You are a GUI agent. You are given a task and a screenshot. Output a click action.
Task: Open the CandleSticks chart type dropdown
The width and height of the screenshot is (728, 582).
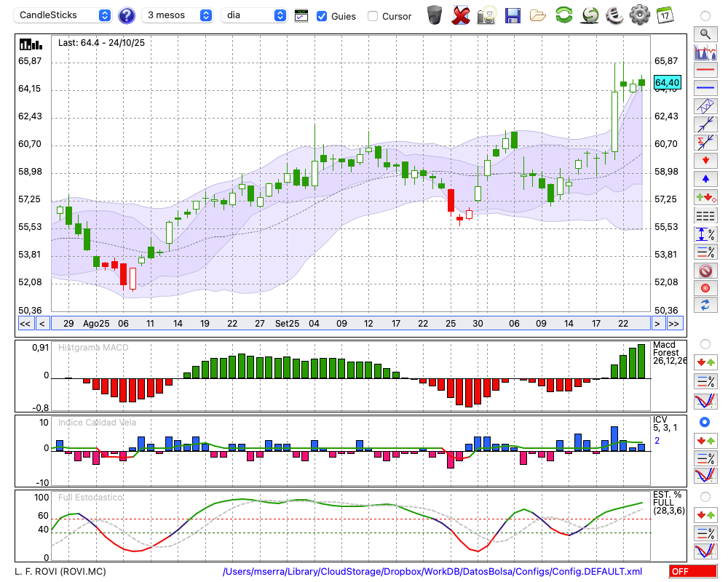pos(63,15)
